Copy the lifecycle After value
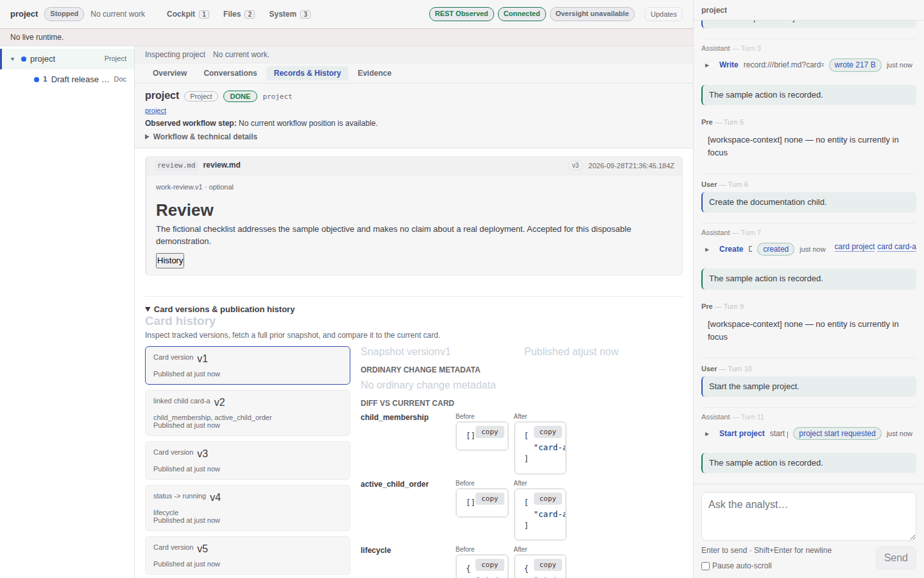 [x=548, y=565]
